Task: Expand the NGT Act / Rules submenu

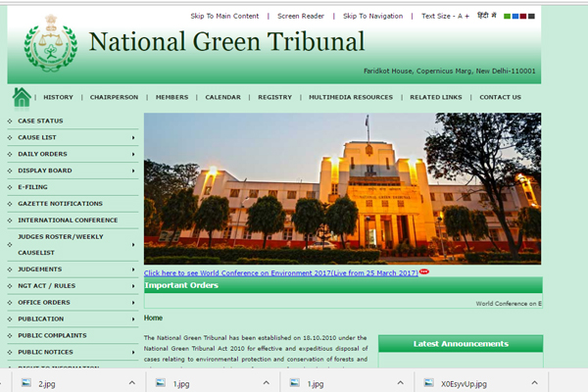Action: click(x=133, y=285)
